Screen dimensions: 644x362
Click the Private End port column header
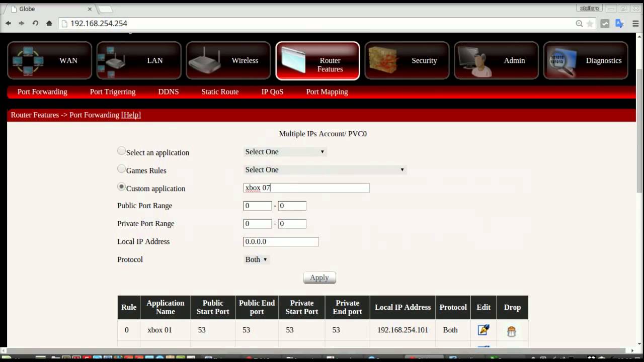click(347, 307)
